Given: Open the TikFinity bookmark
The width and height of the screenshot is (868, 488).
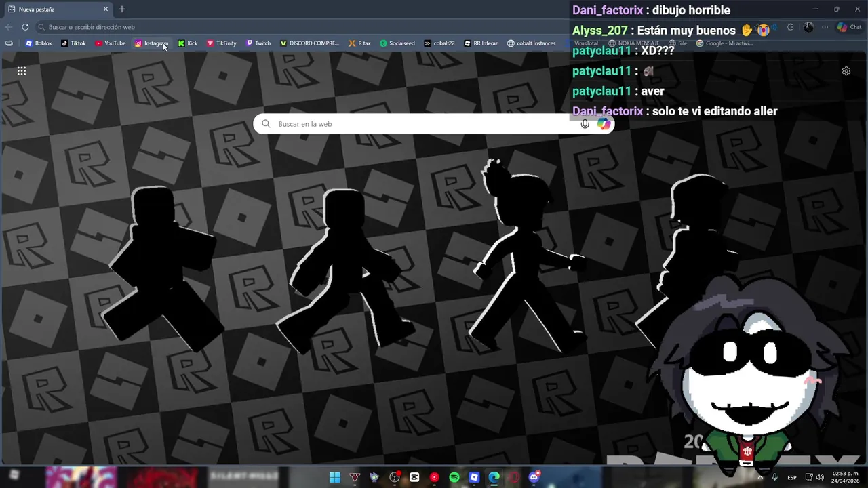Looking at the screenshot, I should pos(222,43).
